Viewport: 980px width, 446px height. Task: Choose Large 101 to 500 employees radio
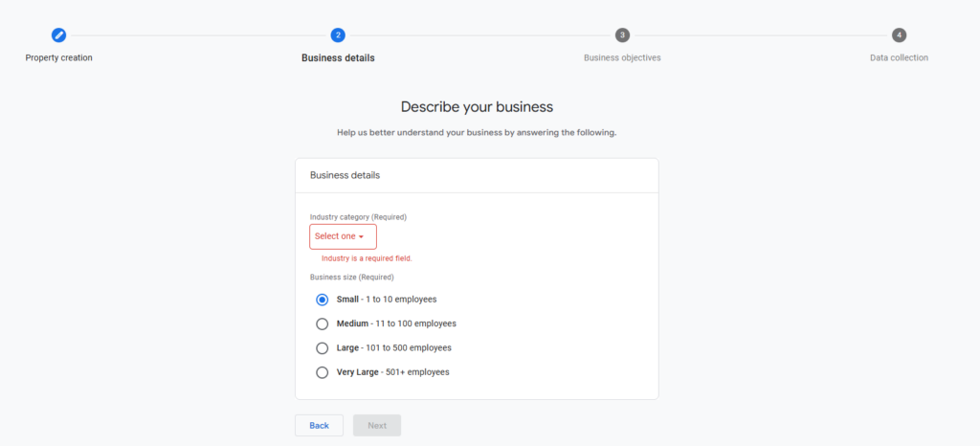(322, 348)
